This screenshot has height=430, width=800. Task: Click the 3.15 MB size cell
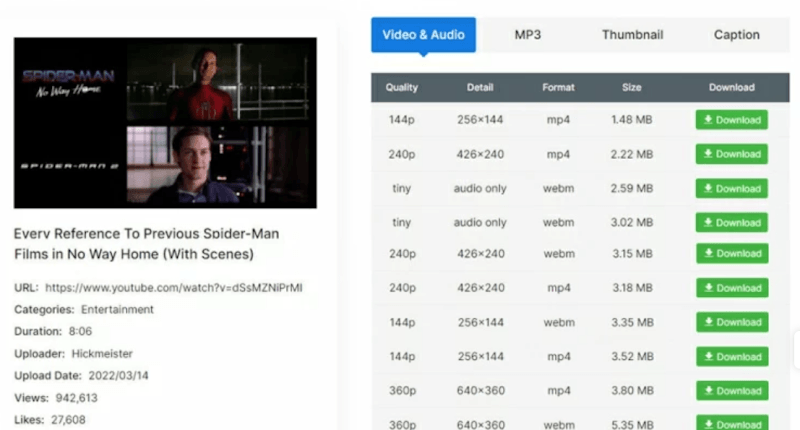[633, 254]
